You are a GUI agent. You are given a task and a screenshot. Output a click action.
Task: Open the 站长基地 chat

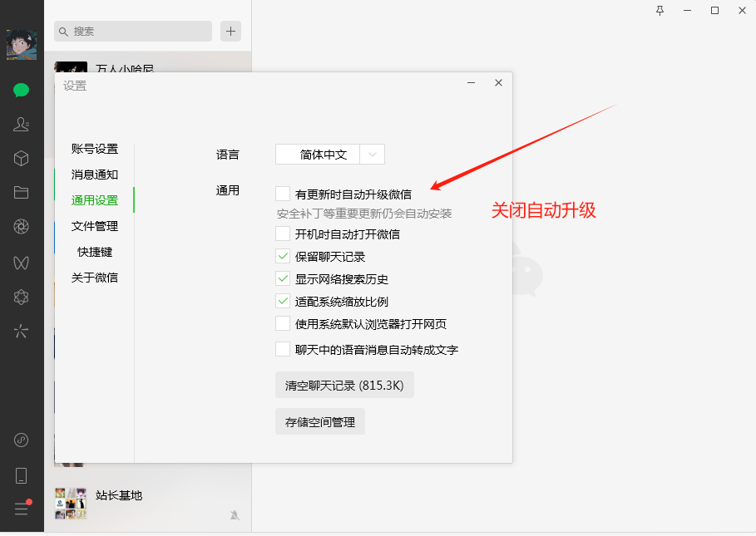coord(147,504)
